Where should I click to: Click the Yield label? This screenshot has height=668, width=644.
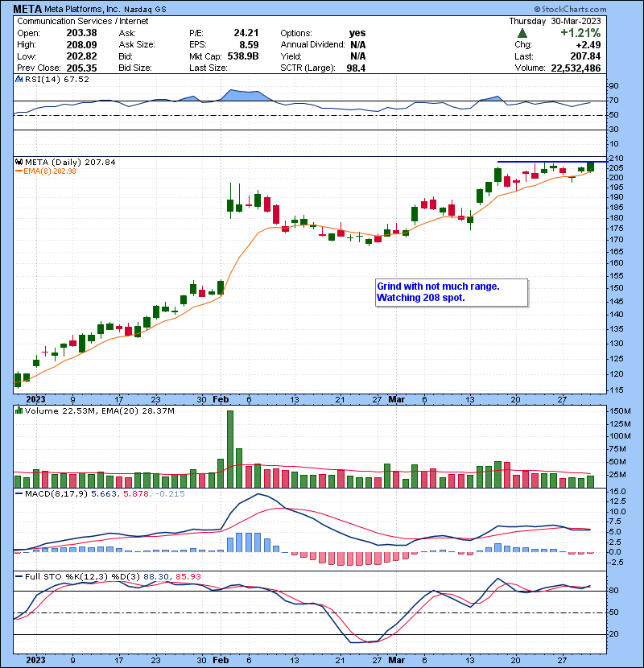tap(291, 56)
